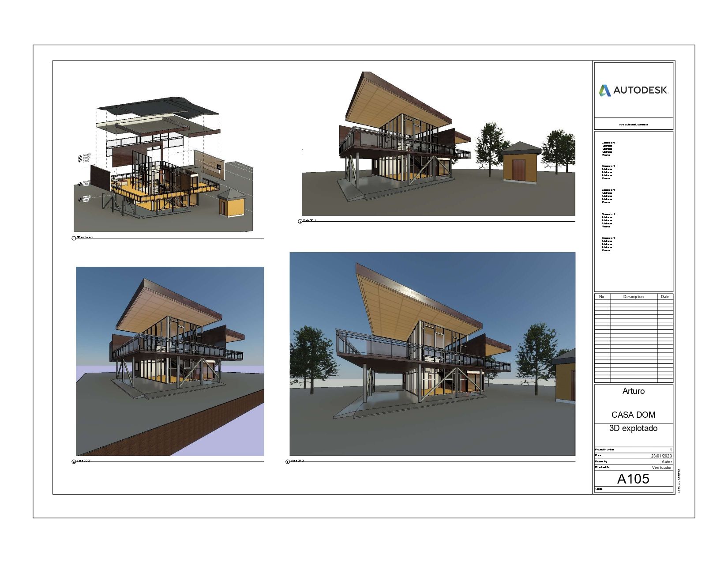
Task: Select the Level 1 elevation marker symbol
Action: pos(80,199)
